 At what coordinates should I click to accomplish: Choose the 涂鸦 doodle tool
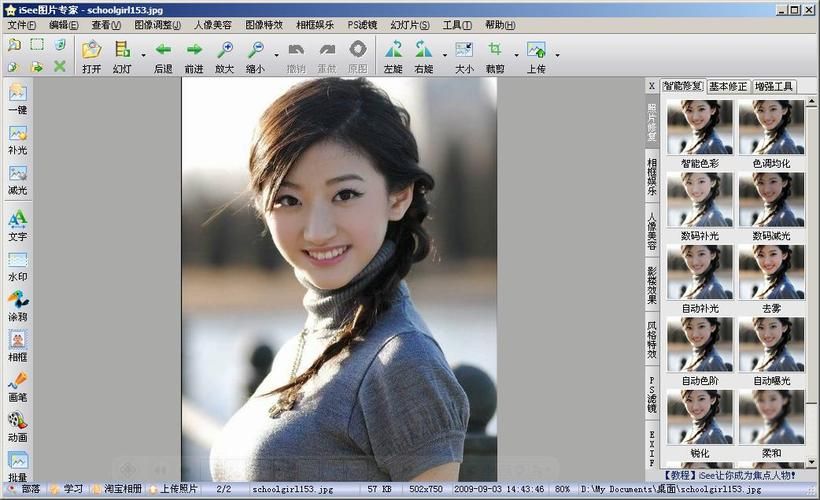pyautogui.click(x=18, y=305)
